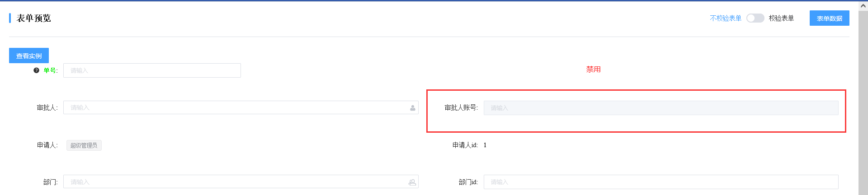This screenshot has height=195, width=868.
Task: Click the green 单号 field label
Action: [50, 70]
